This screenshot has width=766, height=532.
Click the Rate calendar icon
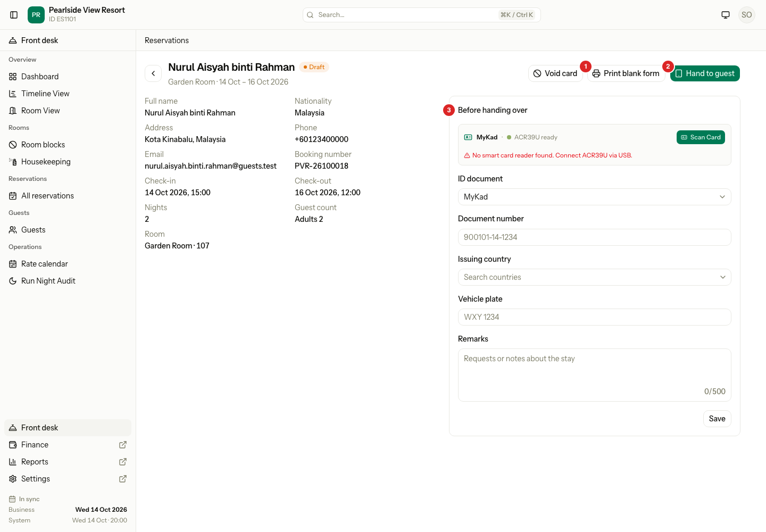(13, 264)
